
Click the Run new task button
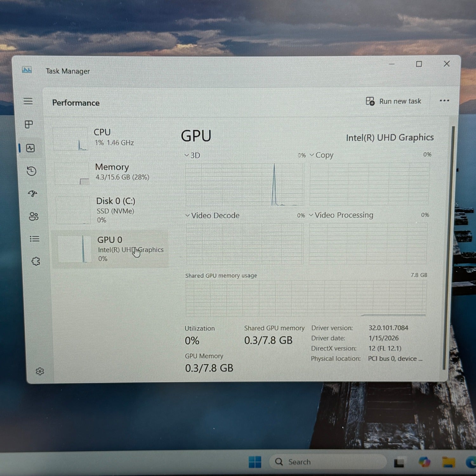click(393, 101)
